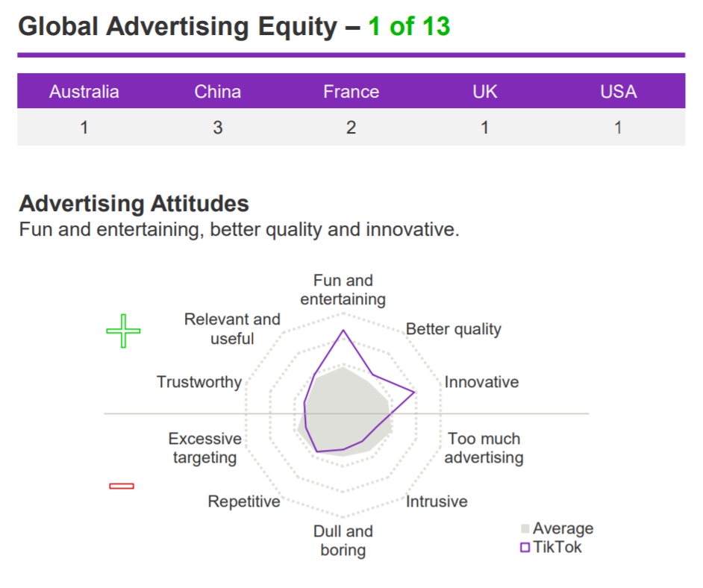Click the "1 of 13" green text
Viewport: 703px width, 588px height.
click(409, 26)
